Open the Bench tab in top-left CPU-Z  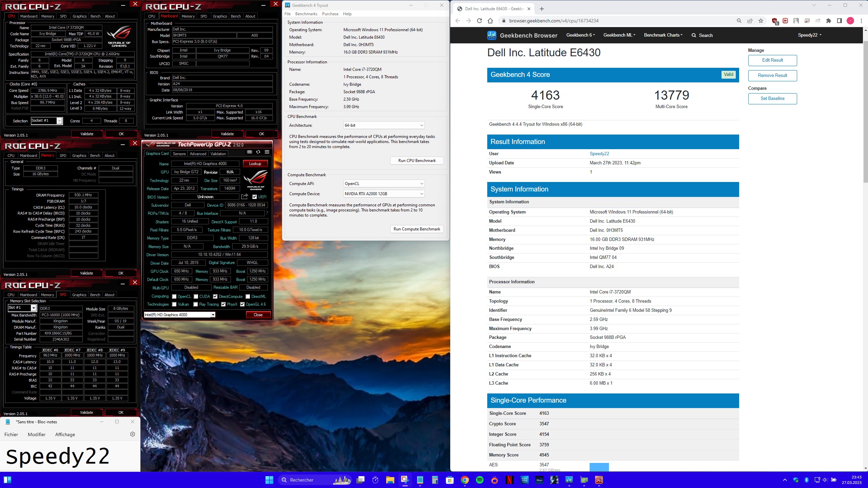pos(95,16)
